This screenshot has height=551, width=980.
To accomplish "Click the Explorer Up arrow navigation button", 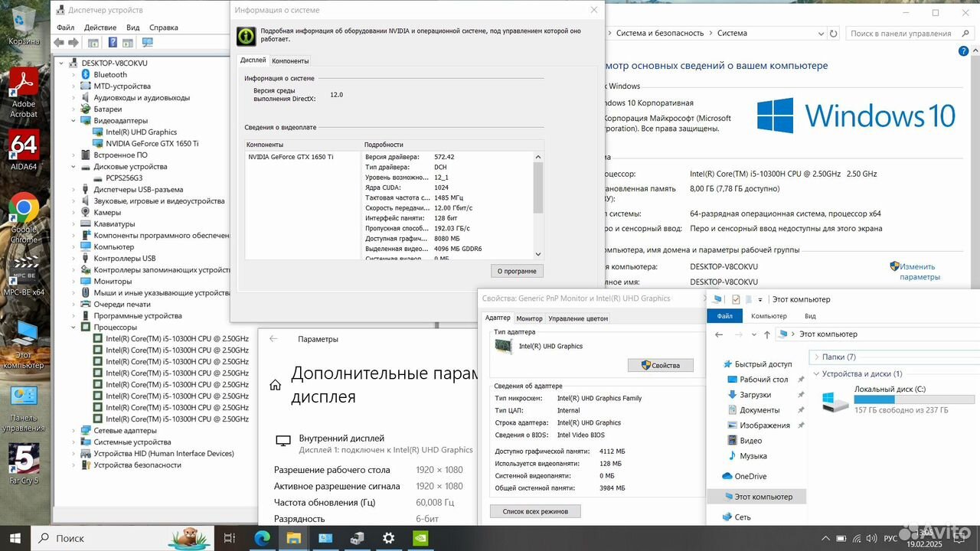I will [x=767, y=334].
